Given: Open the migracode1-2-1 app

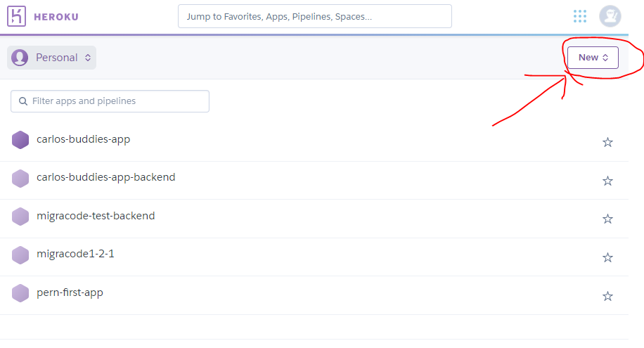Looking at the screenshot, I should (x=75, y=254).
